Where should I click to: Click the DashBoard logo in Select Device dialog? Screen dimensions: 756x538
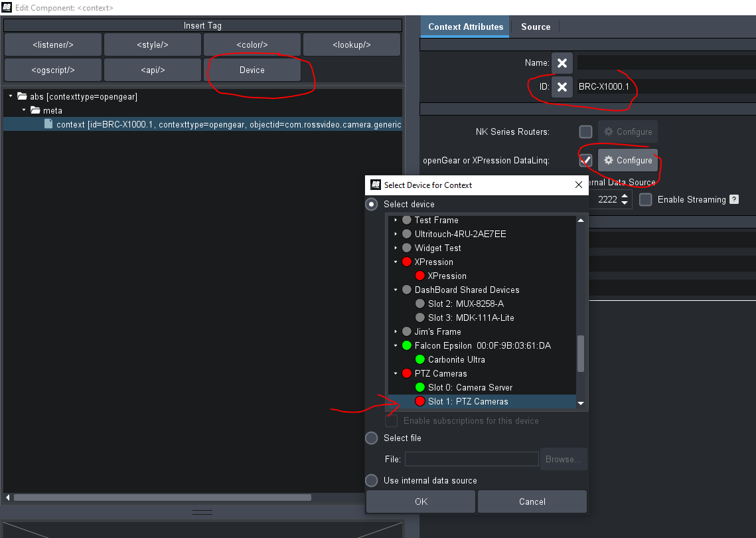(x=376, y=185)
